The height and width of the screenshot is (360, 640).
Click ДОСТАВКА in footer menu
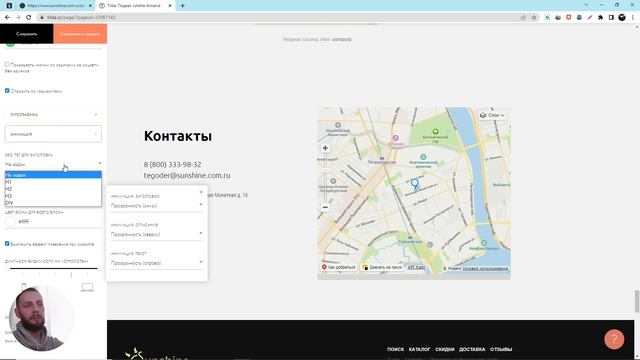coord(472,349)
